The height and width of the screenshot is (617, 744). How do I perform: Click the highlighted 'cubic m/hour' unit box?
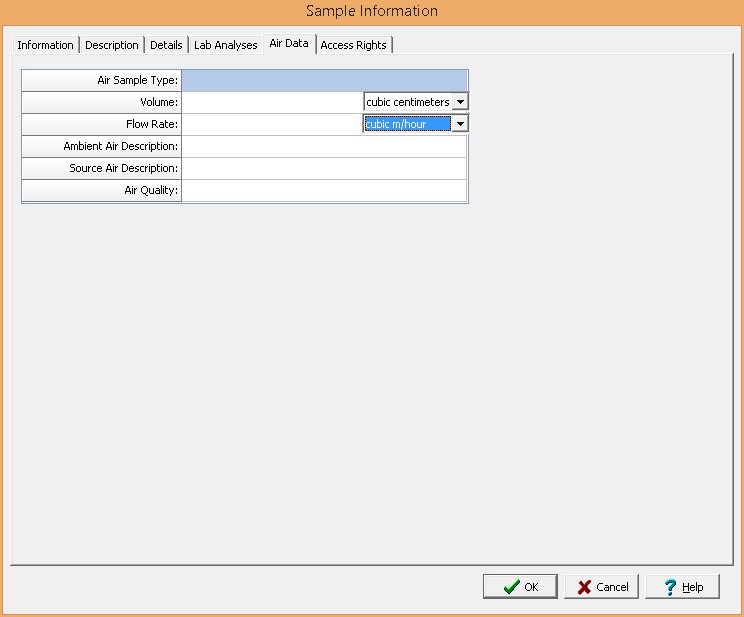408,124
